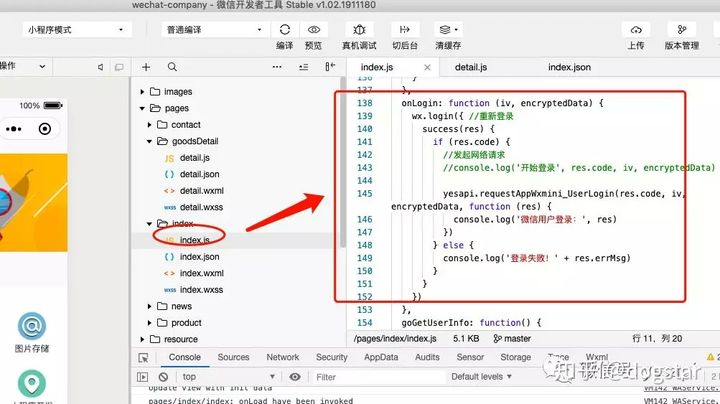Switch to the detail.js editor tab
Viewport: 720px width, 404px height.
pos(471,67)
